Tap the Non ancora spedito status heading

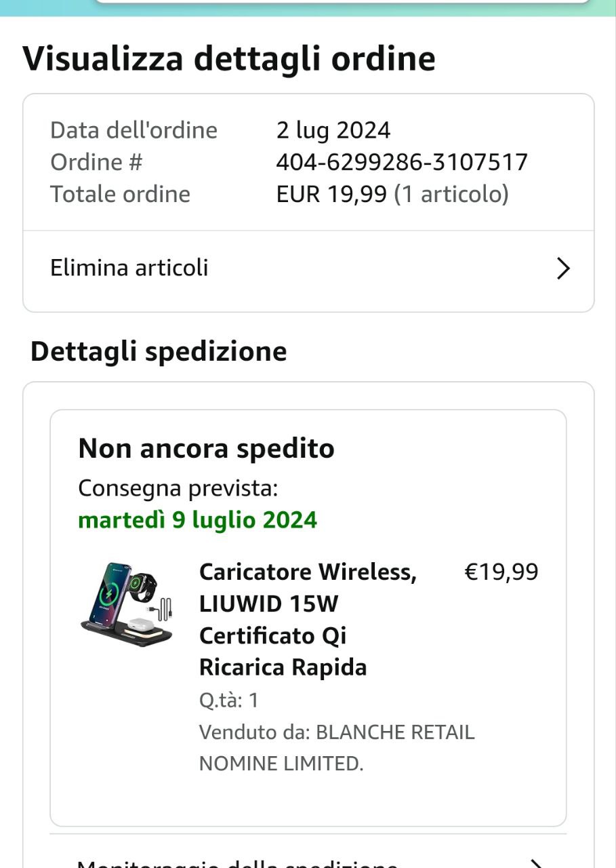207,449
